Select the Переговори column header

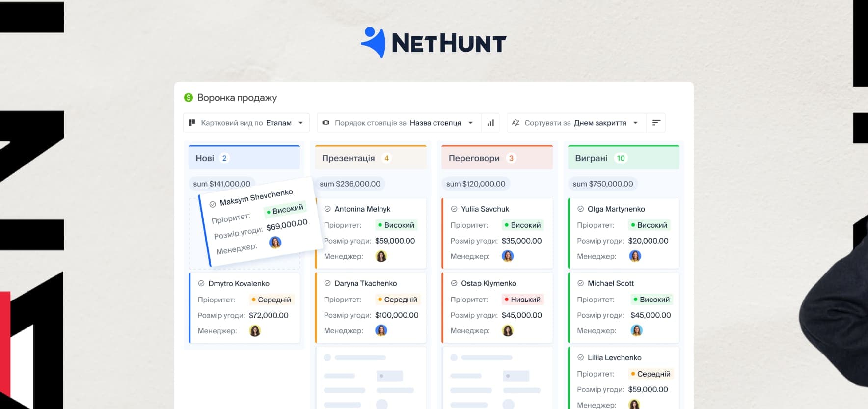click(x=497, y=158)
